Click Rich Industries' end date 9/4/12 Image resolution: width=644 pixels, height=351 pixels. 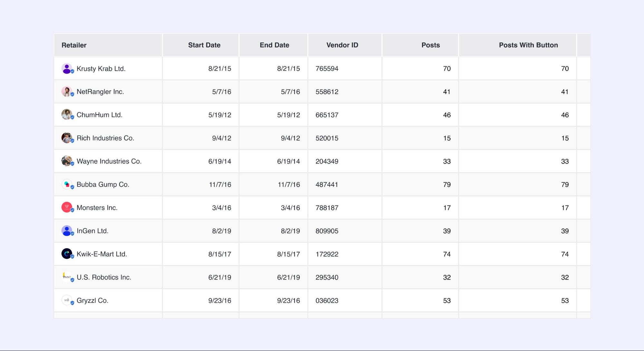[x=290, y=138]
